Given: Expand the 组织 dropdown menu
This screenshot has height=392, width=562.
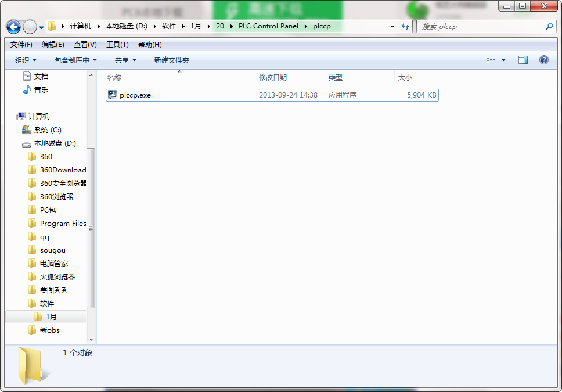Looking at the screenshot, I should pyautogui.click(x=26, y=60).
